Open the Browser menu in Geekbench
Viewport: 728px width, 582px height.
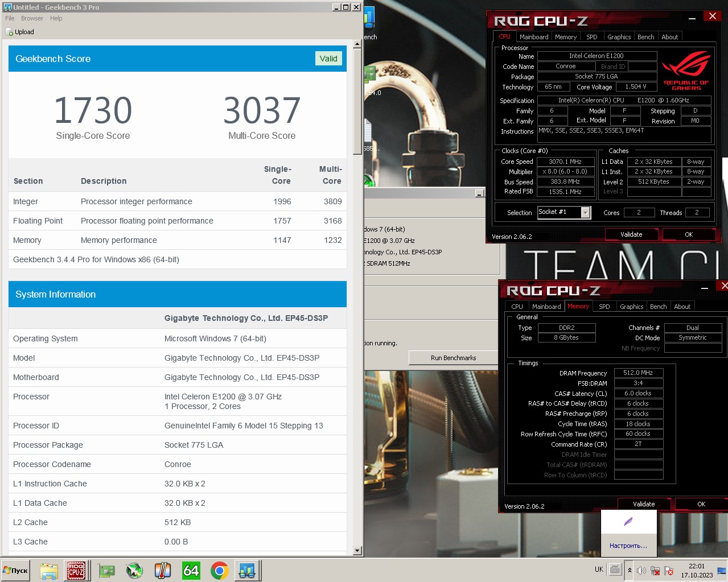pyautogui.click(x=32, y=18)
